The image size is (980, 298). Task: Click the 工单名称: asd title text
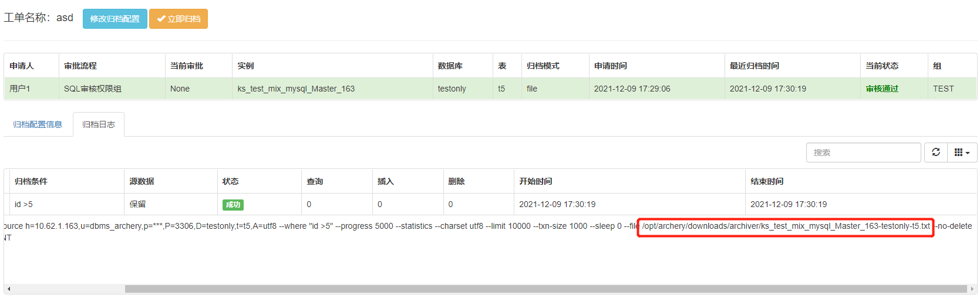click(x=39, y=18)
